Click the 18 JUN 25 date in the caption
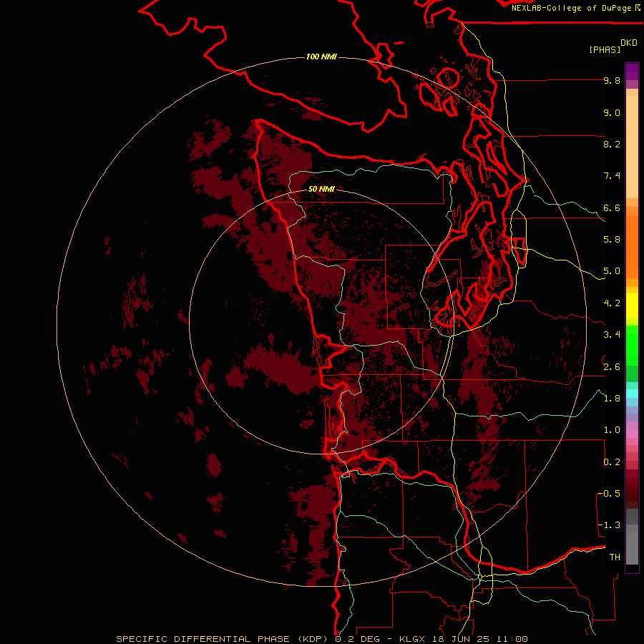The width and height of the screenshot is (644, 644). (x=462, y=639)
